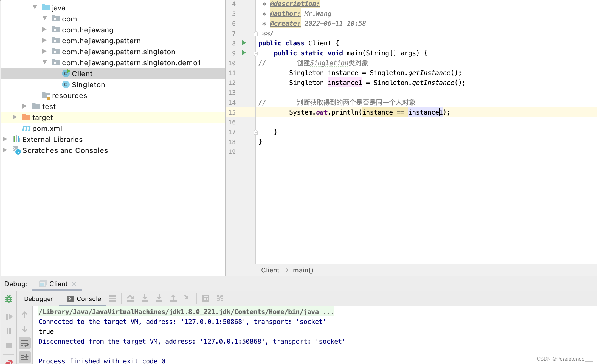Click line number 16 in gutter
Viewport: 597px width, 364px height.
(x=232, y=122)
